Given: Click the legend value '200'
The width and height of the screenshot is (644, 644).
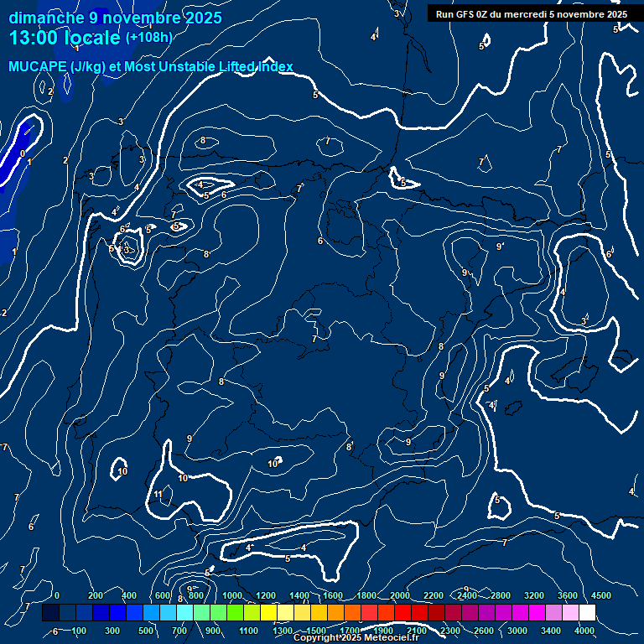Looking at the screenshot, I should [x=96, y=595].
